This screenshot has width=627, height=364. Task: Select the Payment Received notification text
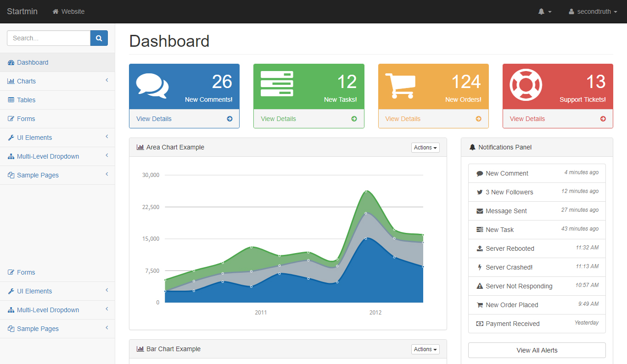pos(513,324)
